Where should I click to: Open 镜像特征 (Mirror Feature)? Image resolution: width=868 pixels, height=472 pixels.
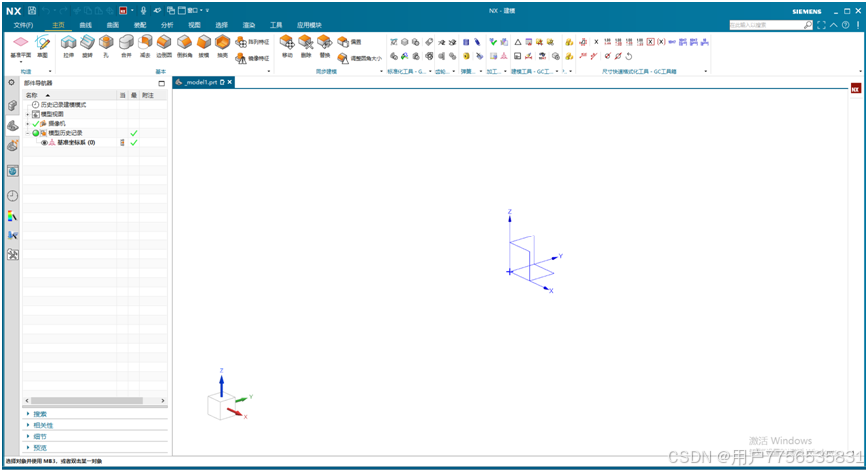pos(252,58)
